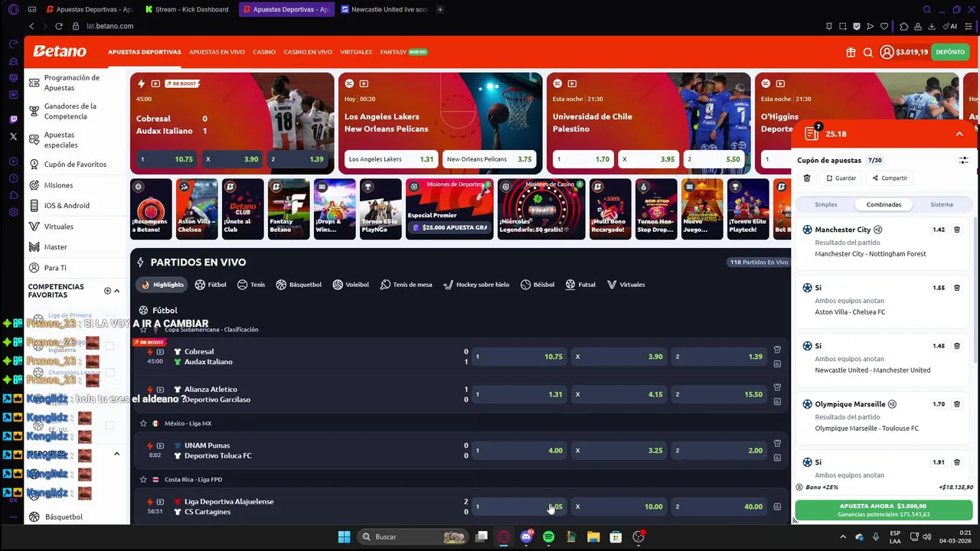Favorite the Copa Sudamericana - Clasificación league star

(x=143, y=330)
